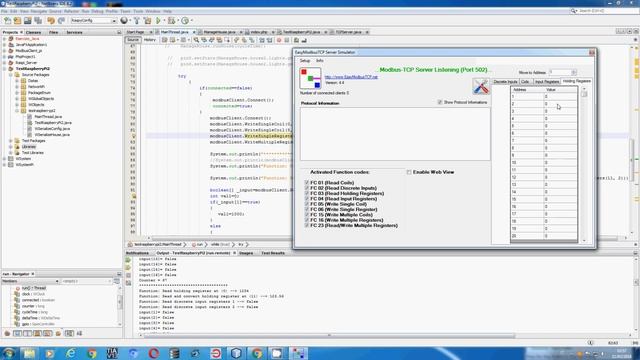This screenshot has width=640, height=360.
Task: Click first filter icon at Navigator panel bottom
Action: coord(7,333)
